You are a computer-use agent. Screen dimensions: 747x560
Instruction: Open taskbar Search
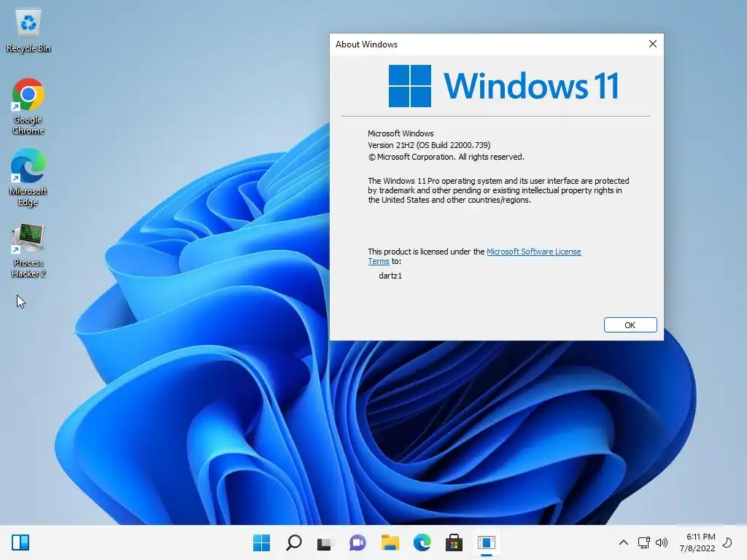[x=293, y=542]
